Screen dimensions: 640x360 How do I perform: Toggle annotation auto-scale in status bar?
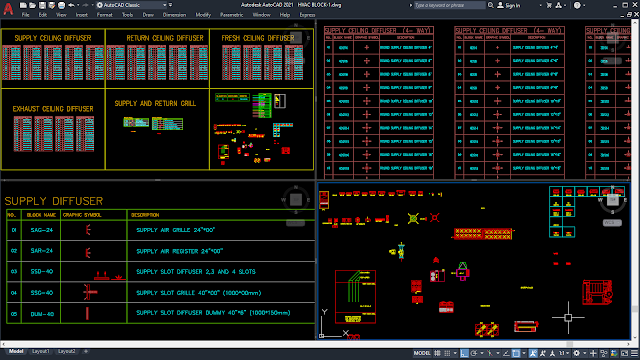(x=543, y=353)
